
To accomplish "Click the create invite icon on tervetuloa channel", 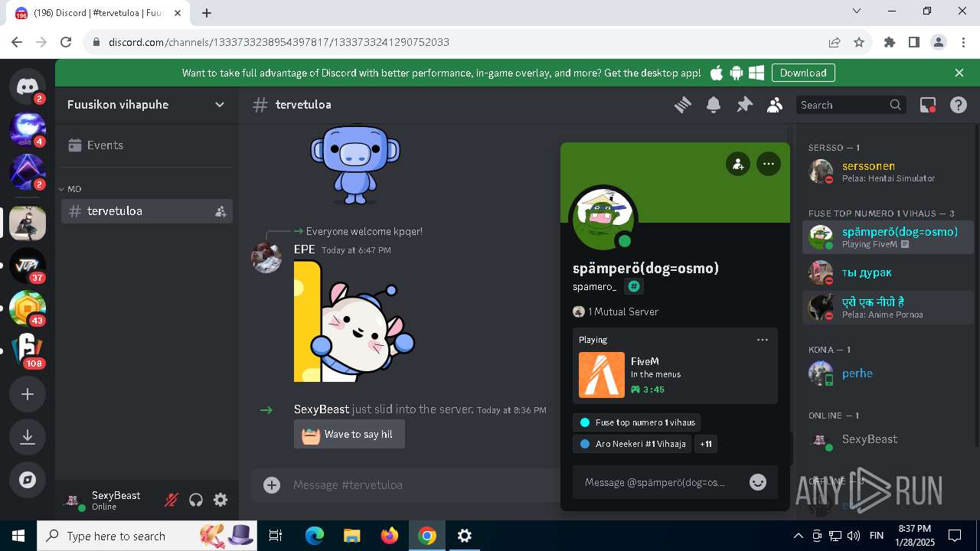I will (x=220, y=211).
